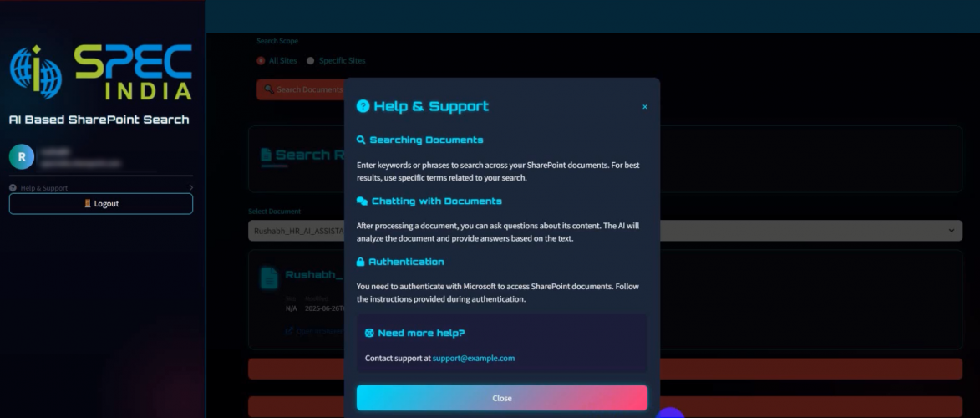Click the Contact support at text
The height and width of the screenshot is (418, 980).
(399, 359)
